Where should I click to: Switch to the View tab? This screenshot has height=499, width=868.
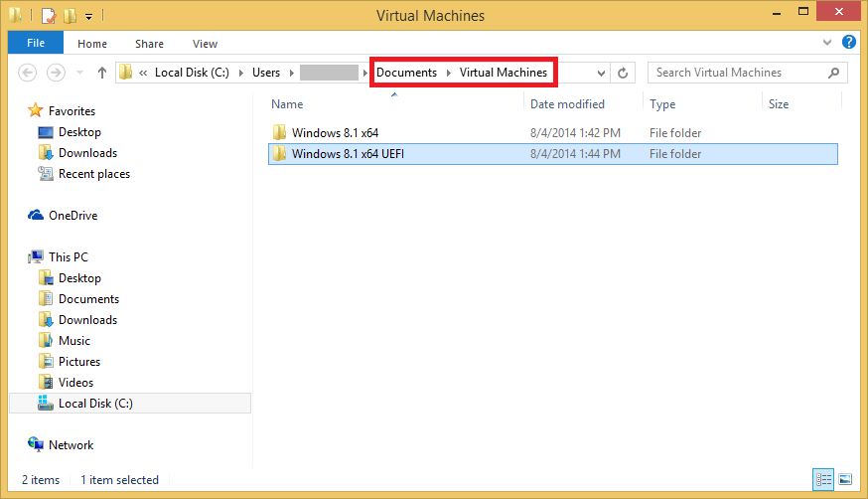pyautogui.click(x=205, y=44)
